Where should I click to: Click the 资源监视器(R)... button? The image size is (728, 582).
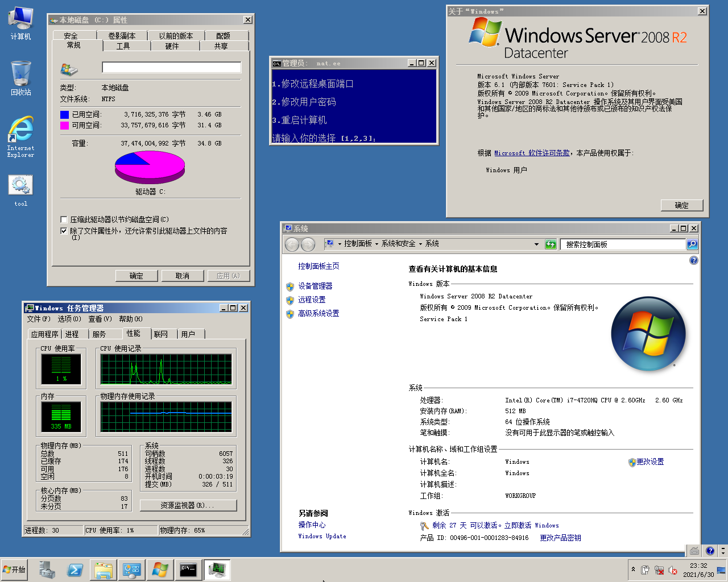pos(188,505)
